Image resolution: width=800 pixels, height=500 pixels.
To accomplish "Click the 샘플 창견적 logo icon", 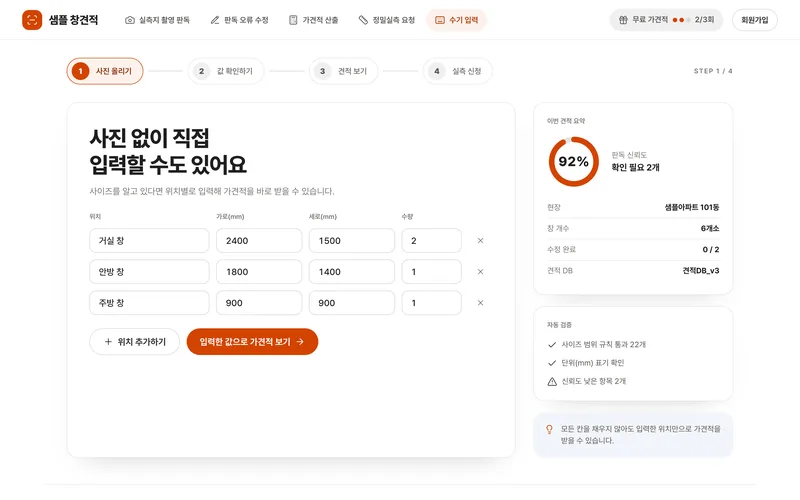I will 32,20.
